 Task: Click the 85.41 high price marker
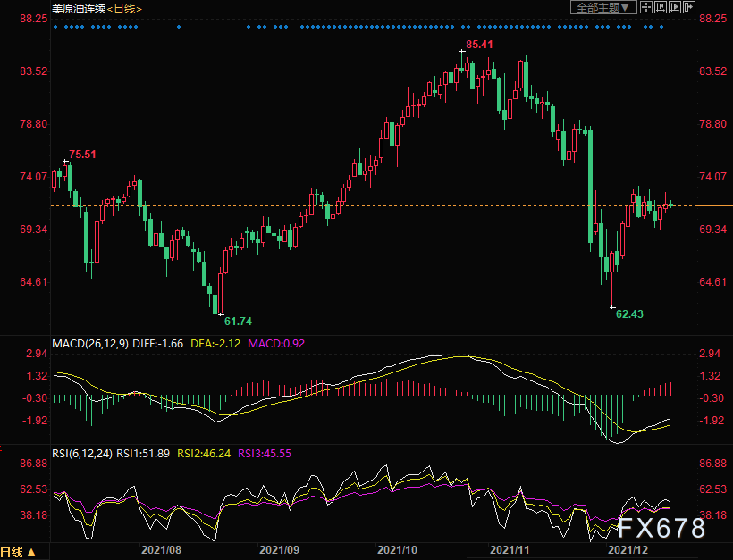[479, 45]
